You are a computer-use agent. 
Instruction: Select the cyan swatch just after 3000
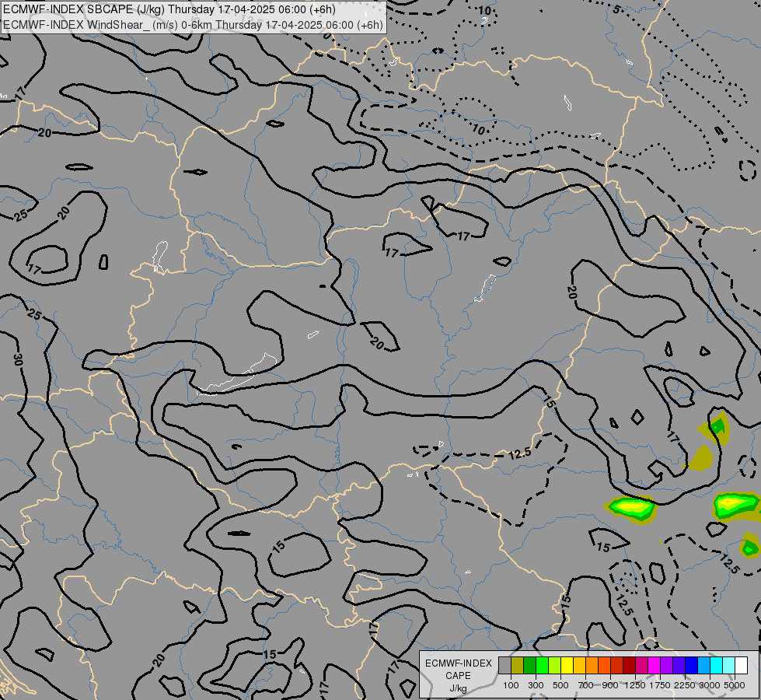coord(717,666)
